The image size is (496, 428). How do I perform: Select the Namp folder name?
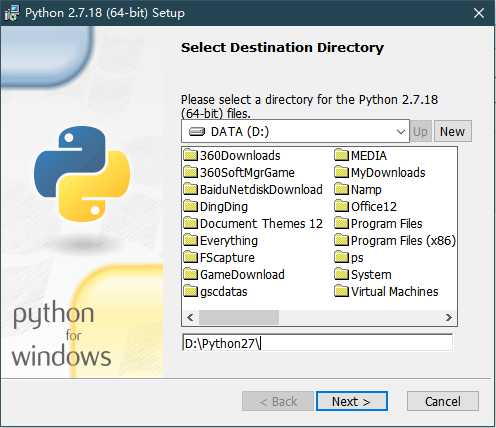tap(366, 190)
